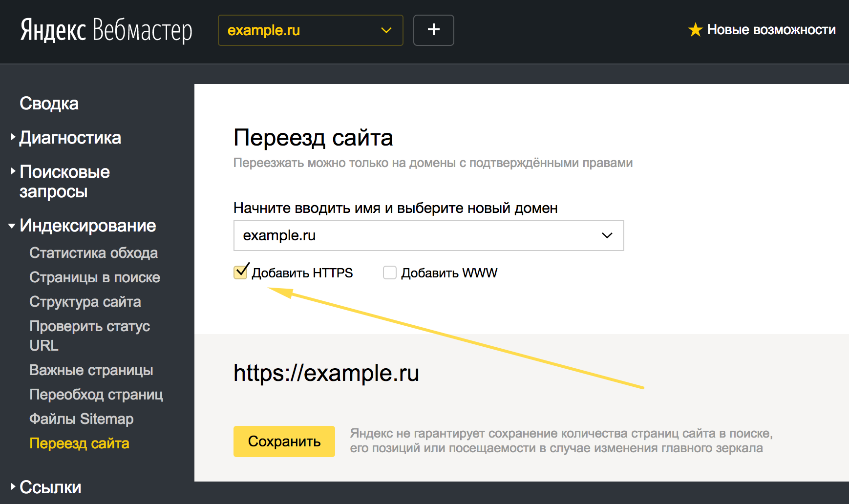This screenshot has width=849, height=504.
Task: Open Проверить статус URL page
Action: pyautogui.click(x=90, y=336)
